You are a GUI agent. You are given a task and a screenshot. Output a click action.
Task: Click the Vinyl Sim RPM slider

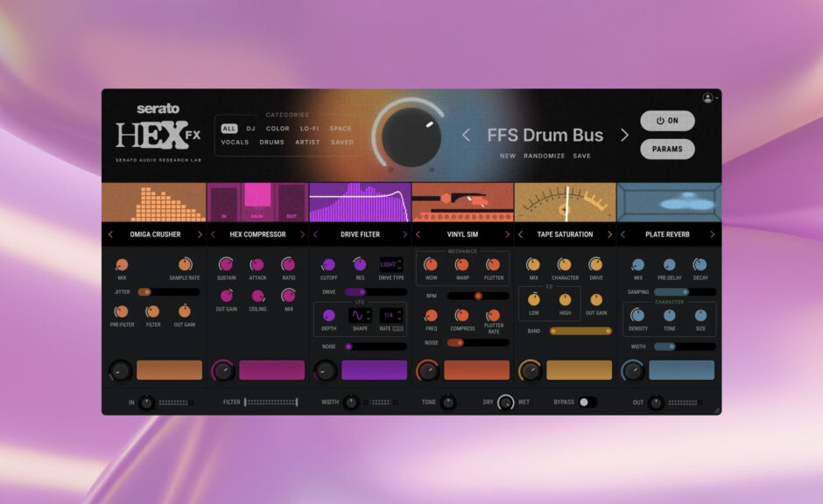477,296
